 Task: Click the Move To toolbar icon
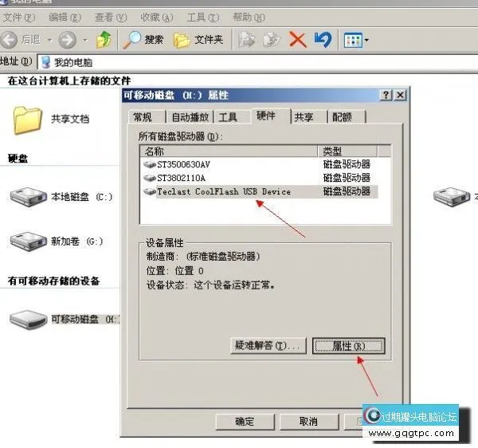246,40
